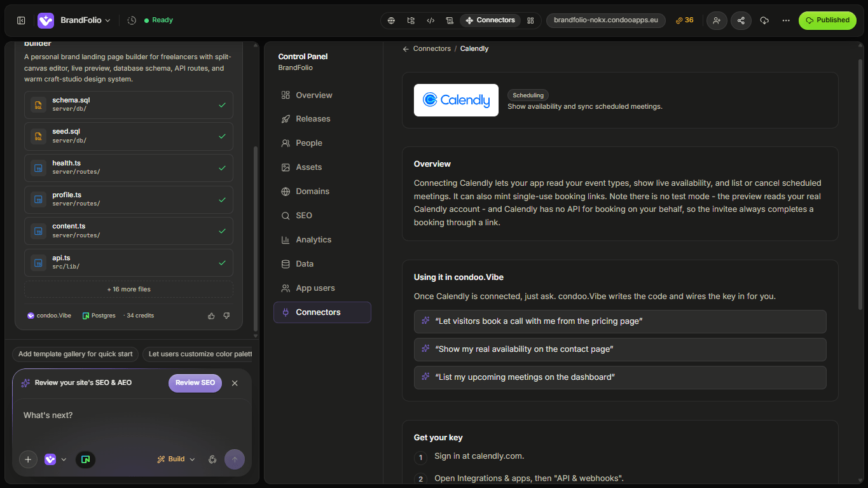Click the plus attach button in prompt box

pyautogui.click(x=28, y=459)
